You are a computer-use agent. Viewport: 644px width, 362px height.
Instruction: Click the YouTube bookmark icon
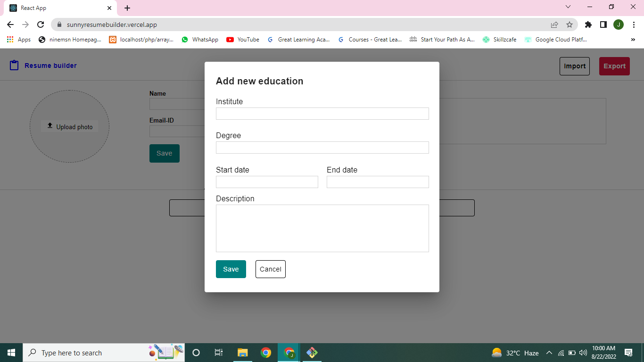tap(230, 40)
